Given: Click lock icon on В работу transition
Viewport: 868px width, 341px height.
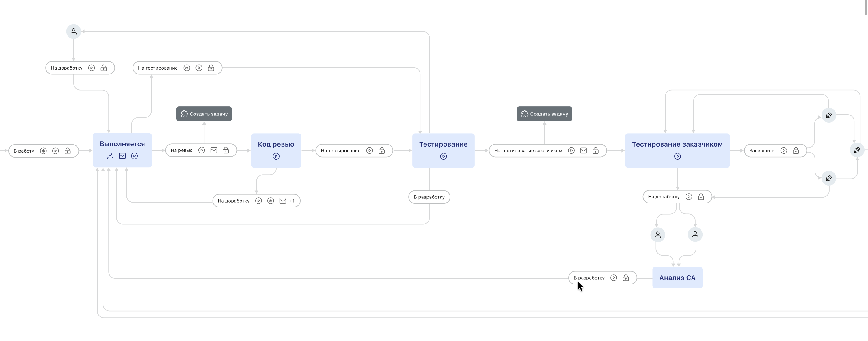Looking at the screenshot, I should [68, 151].
